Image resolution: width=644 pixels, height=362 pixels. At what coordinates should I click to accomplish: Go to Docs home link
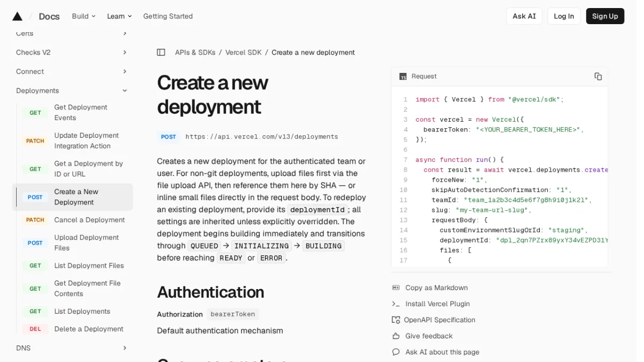coord(49,16)
